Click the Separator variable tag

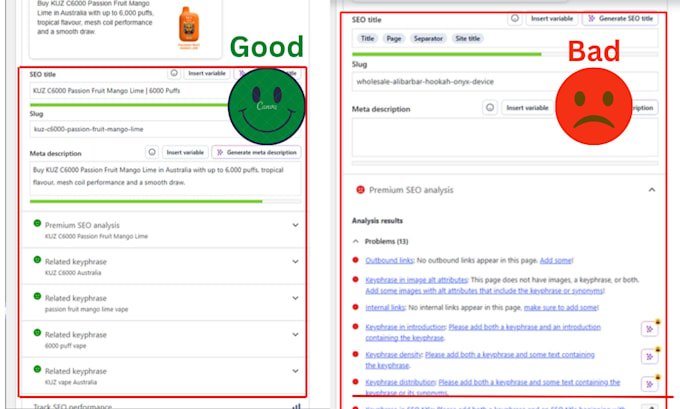428,38
